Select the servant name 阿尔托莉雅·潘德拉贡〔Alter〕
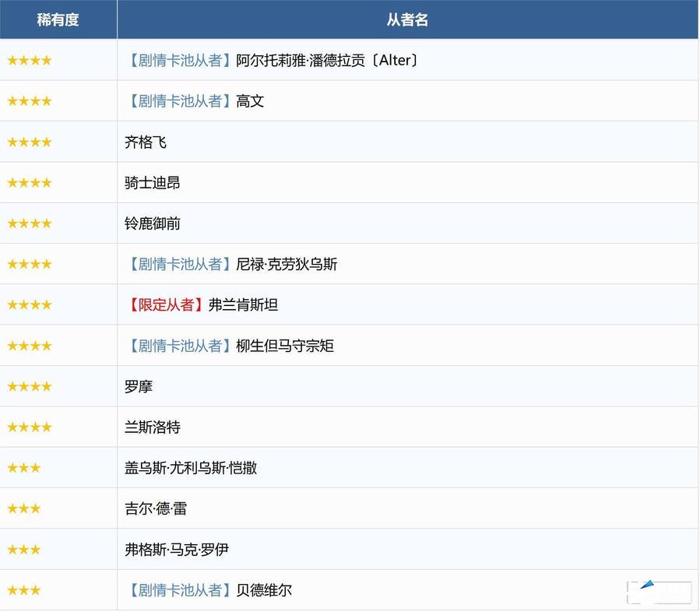Screen dimensions: 700x612 click(328, 61)
